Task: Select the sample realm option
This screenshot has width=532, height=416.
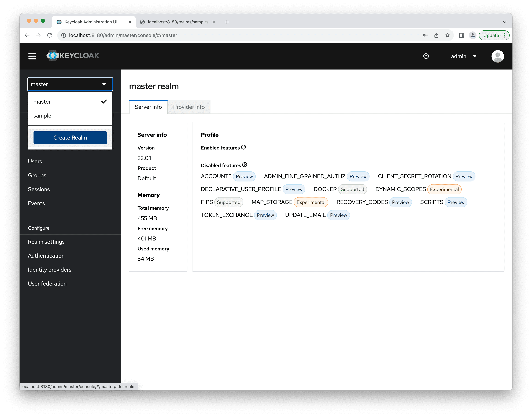Action: pyautogui.click(x=42, y=116)
